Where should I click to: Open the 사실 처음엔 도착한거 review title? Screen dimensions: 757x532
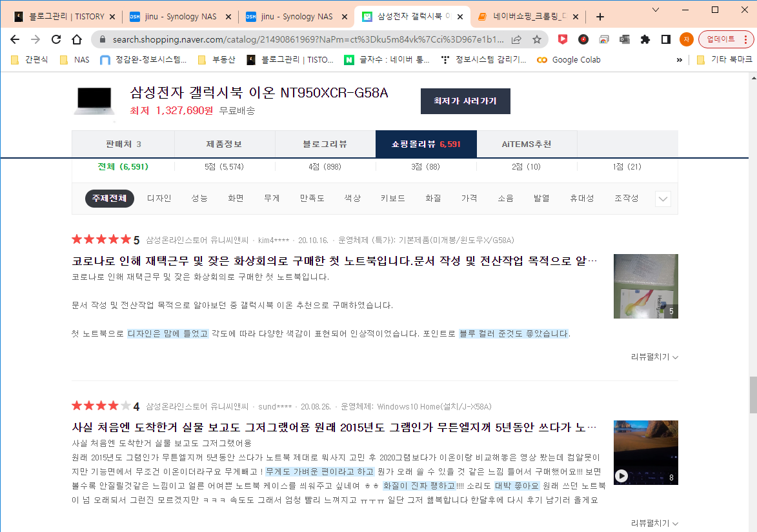[334, 428]
